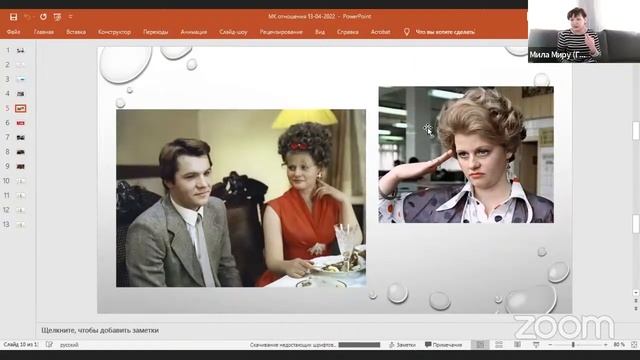Select slide 9 thumbnail
640x360 pixels.
pos(20,167)
